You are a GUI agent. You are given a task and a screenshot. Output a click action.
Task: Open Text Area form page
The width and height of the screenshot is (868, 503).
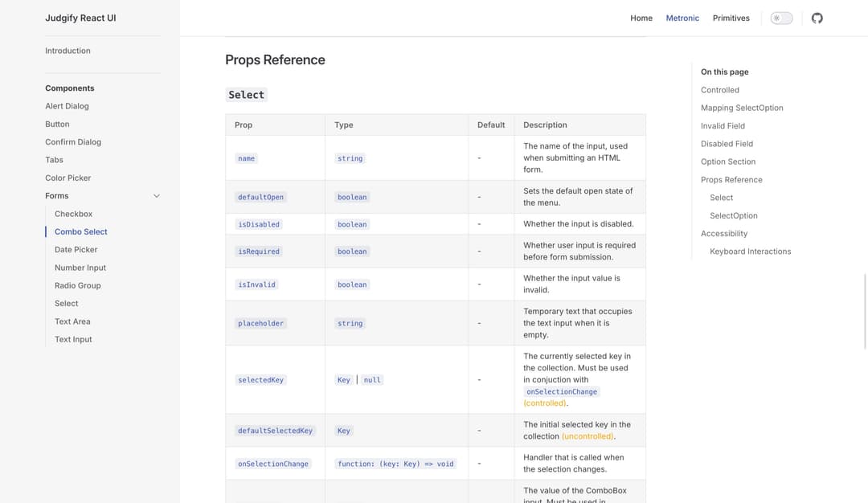(72, 321)
